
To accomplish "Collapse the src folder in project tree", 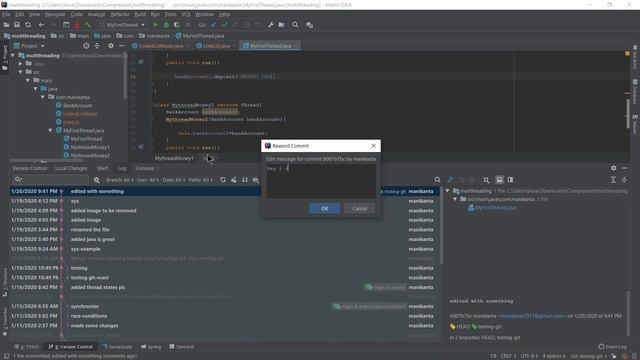I will coord(20,72).
